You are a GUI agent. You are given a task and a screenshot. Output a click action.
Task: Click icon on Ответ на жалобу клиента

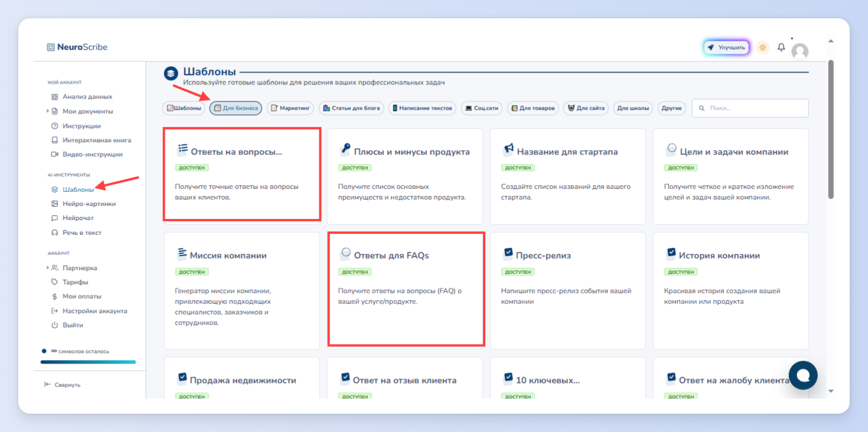point(671,378)
